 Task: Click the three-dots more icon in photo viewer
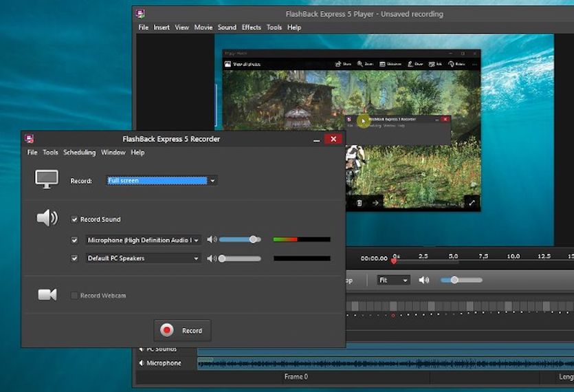(x=475, y=65)
